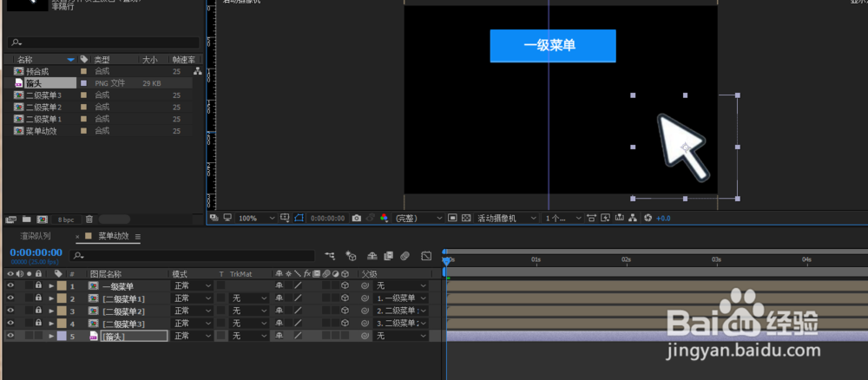Hide the 一级菜单 layer with eye toggle

pos(10,286)
